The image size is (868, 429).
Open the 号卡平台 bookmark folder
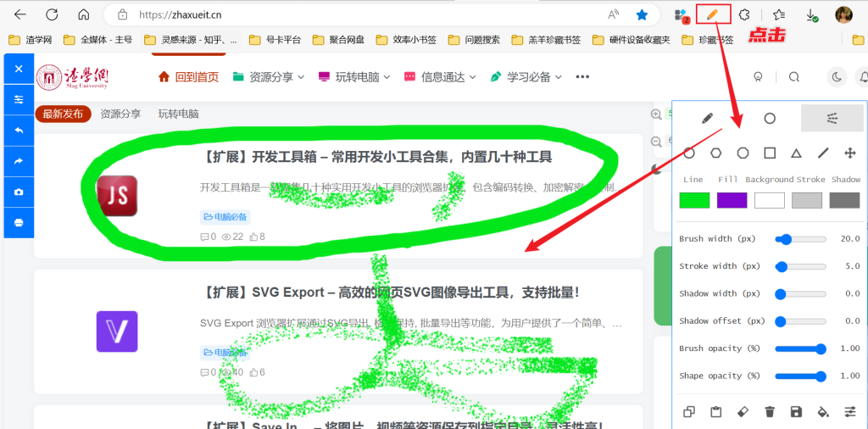(x=275, y=40)
